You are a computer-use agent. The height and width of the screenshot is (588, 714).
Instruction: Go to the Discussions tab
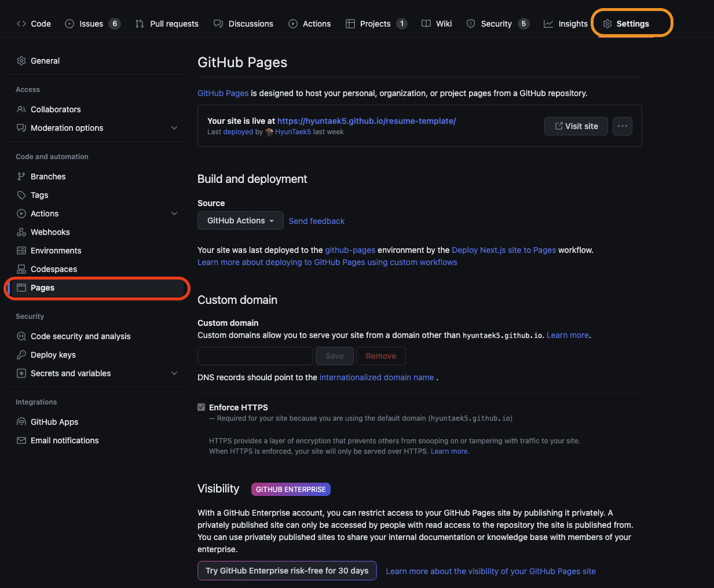243,24
